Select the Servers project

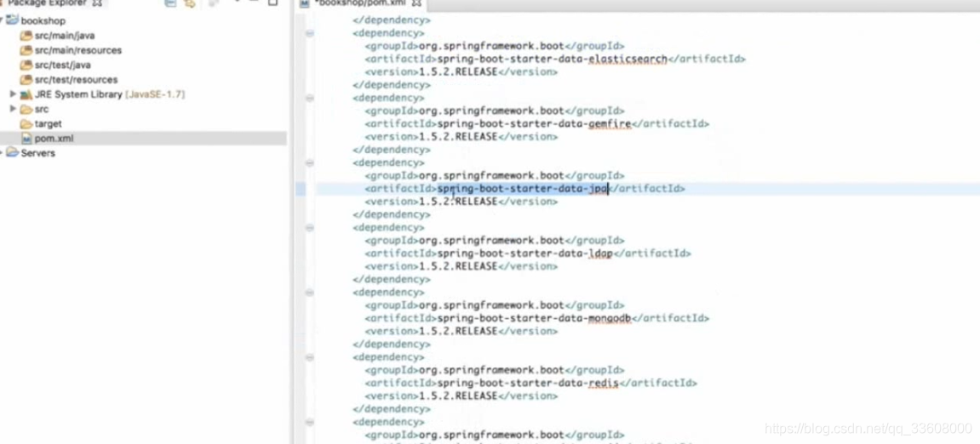click(x=38, y=153)
